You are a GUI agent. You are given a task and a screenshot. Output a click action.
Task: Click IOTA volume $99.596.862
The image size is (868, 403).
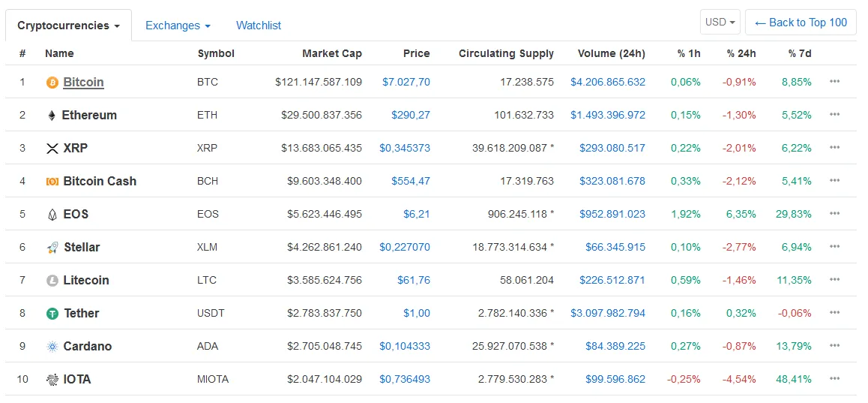(615, 379)
